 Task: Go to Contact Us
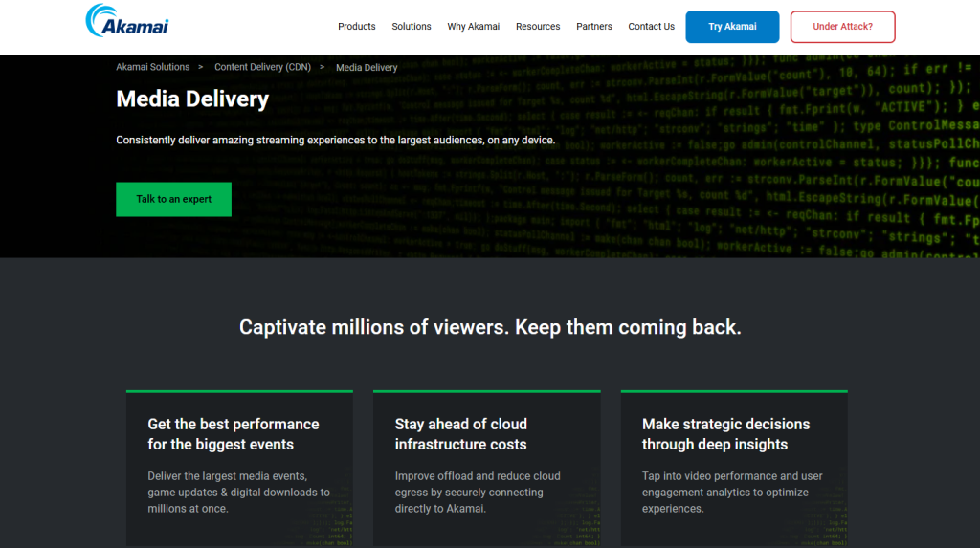[x=651, y=26]
